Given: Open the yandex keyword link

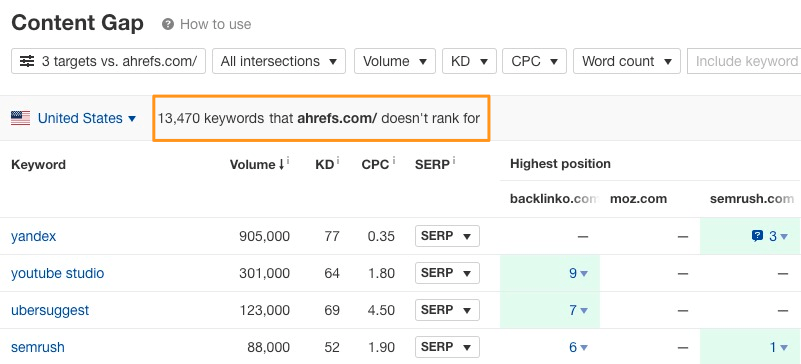Looking at the screenshot, I should point(34,236).
